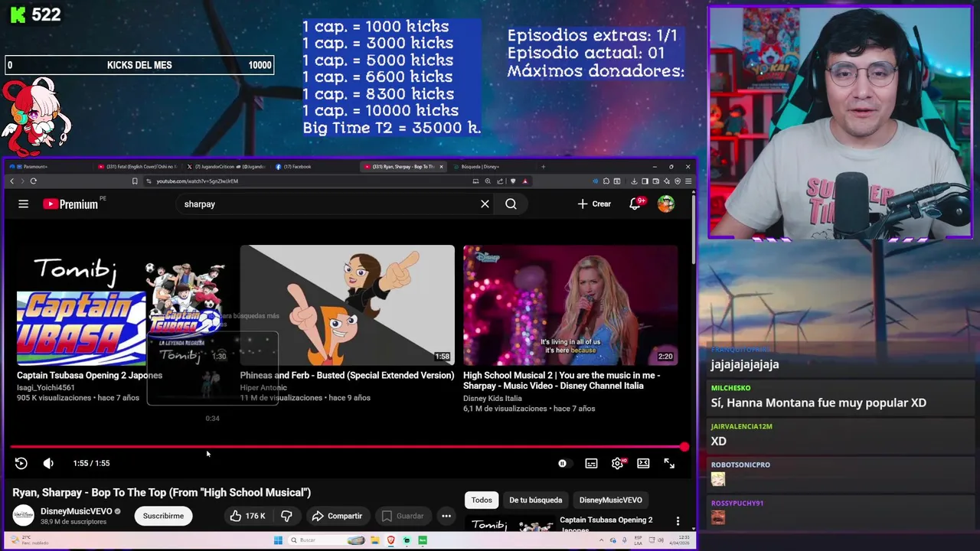Open YouTube notifications bell
The width and height of the screenshot is (980, 551).
(635, 204)
